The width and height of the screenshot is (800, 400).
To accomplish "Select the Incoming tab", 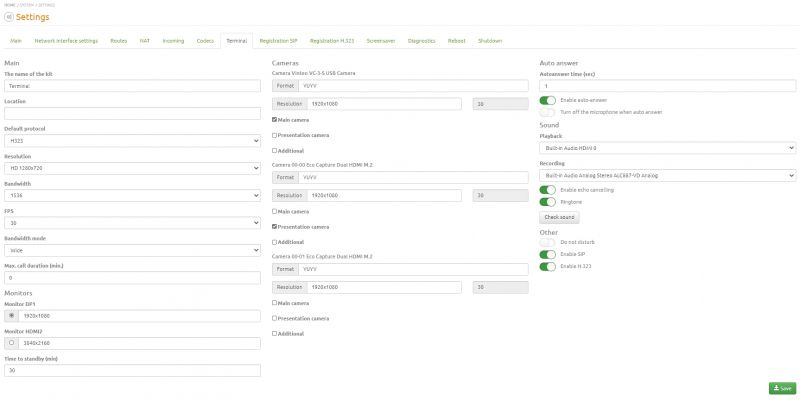I will (173, 41).
